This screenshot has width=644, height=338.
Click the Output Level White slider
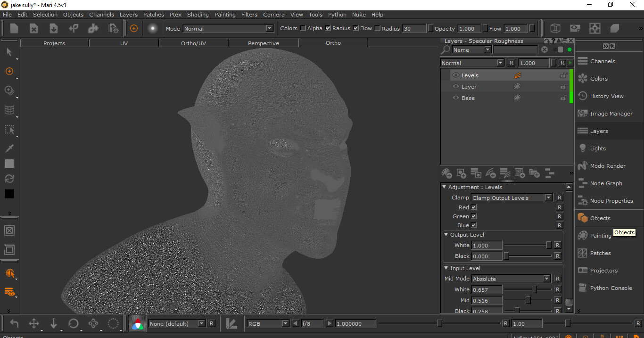tap(528, 245)
